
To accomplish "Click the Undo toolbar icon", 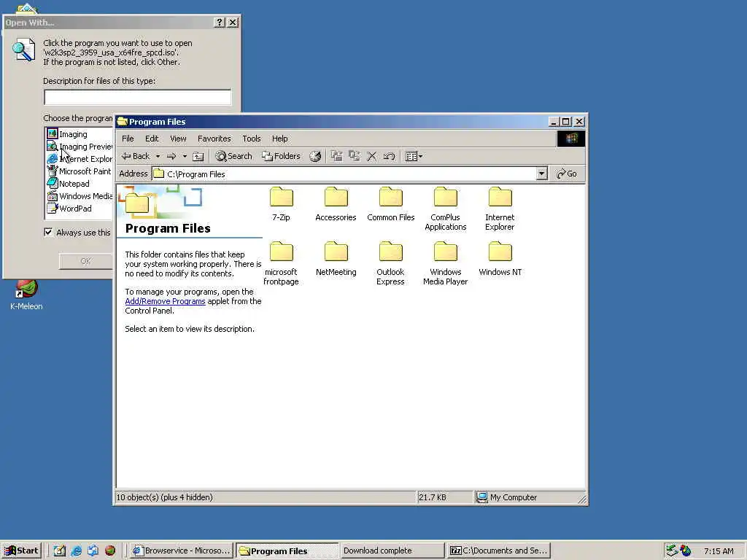I will [x=390, y=156].
